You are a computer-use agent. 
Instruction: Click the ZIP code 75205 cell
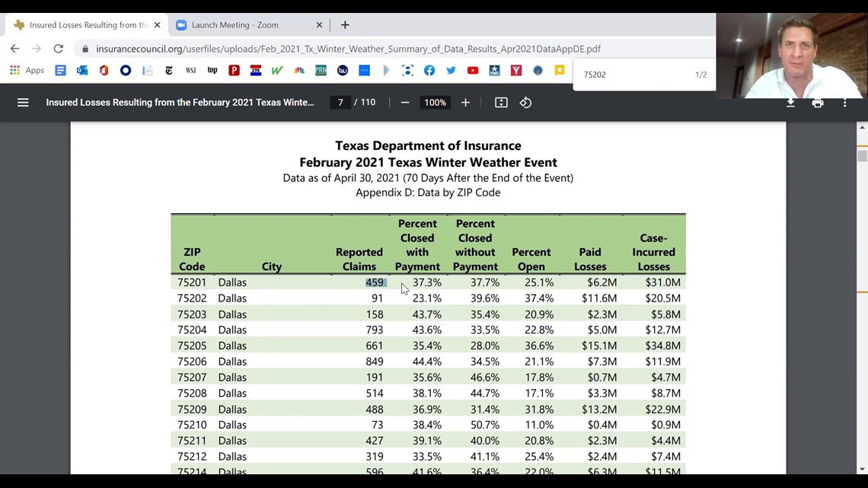(192, 346)
